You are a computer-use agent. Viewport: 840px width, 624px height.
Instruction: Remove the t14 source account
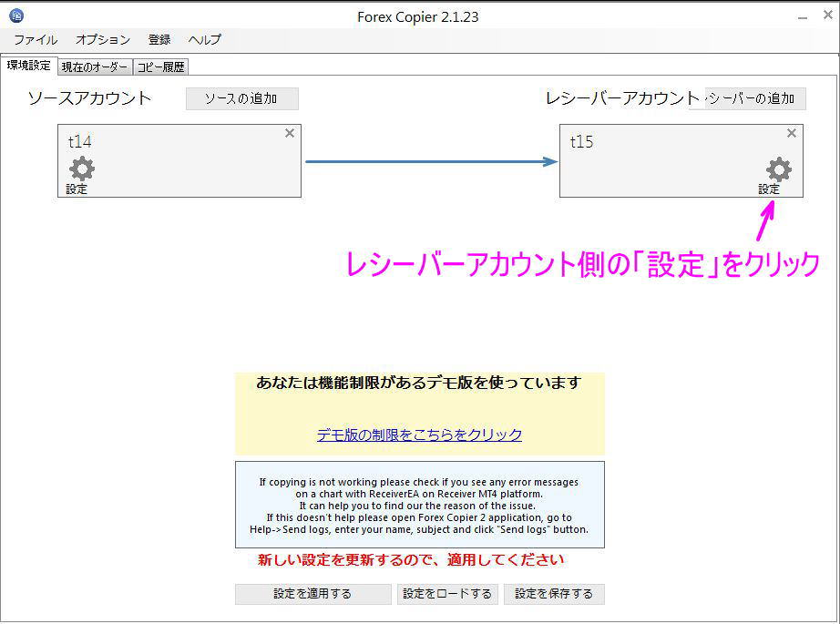pyautogui.click(x=290, y=133)
